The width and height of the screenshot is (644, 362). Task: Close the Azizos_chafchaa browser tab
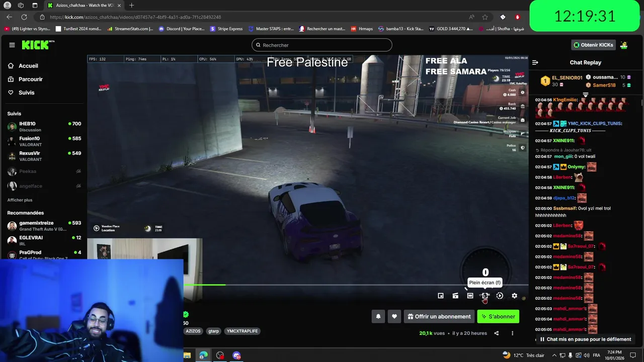coord(119,5)
